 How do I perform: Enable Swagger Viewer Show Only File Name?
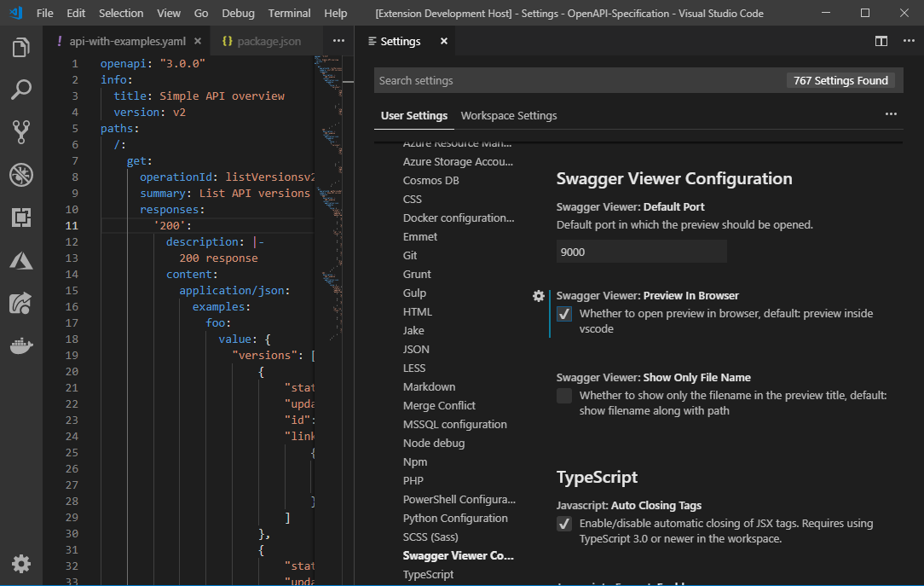pos(563,395)
